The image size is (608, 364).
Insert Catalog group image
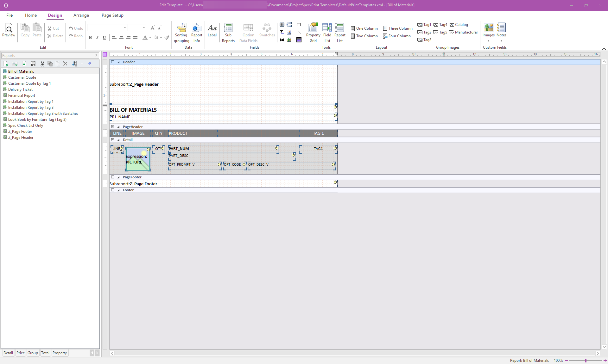[459, 25]
